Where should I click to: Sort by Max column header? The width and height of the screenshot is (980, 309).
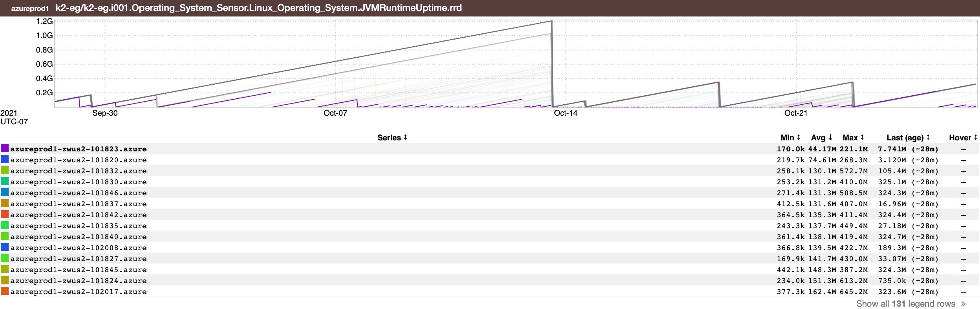tap(853, 138)
